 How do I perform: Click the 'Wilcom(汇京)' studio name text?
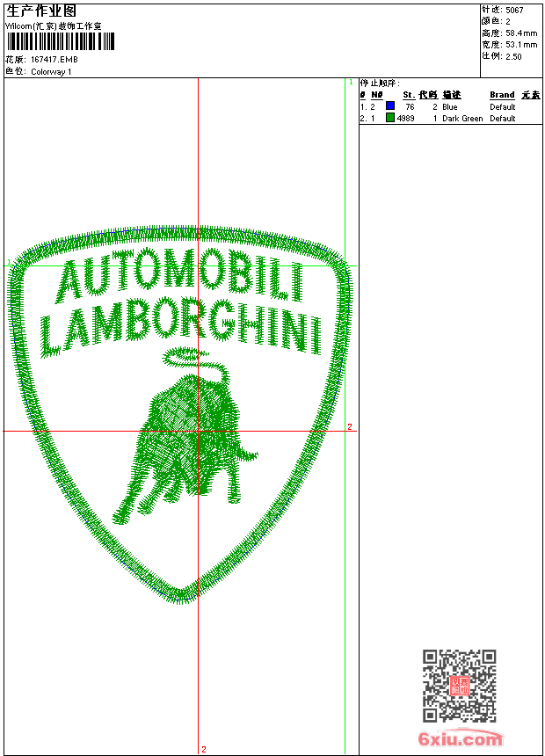coord(32,26)
